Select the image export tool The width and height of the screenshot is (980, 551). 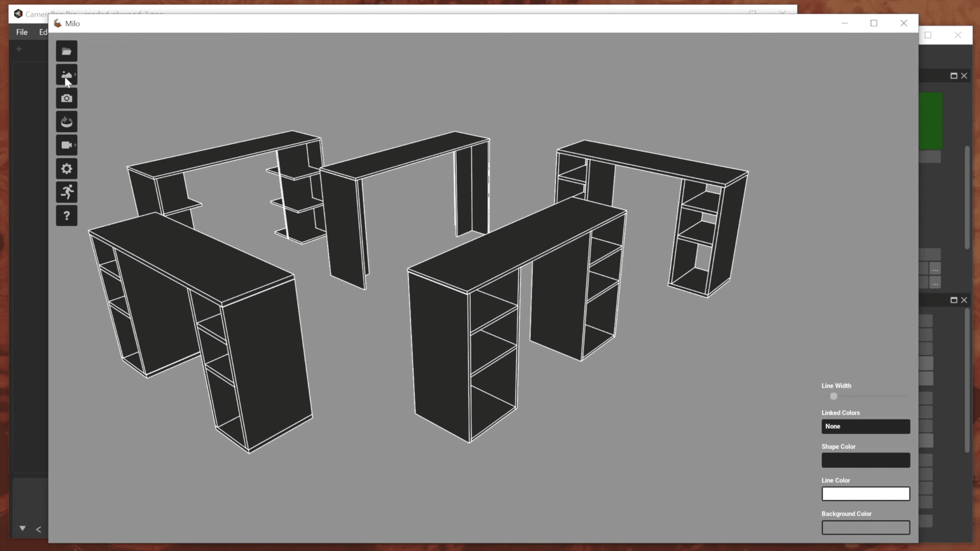coord(66,75)
